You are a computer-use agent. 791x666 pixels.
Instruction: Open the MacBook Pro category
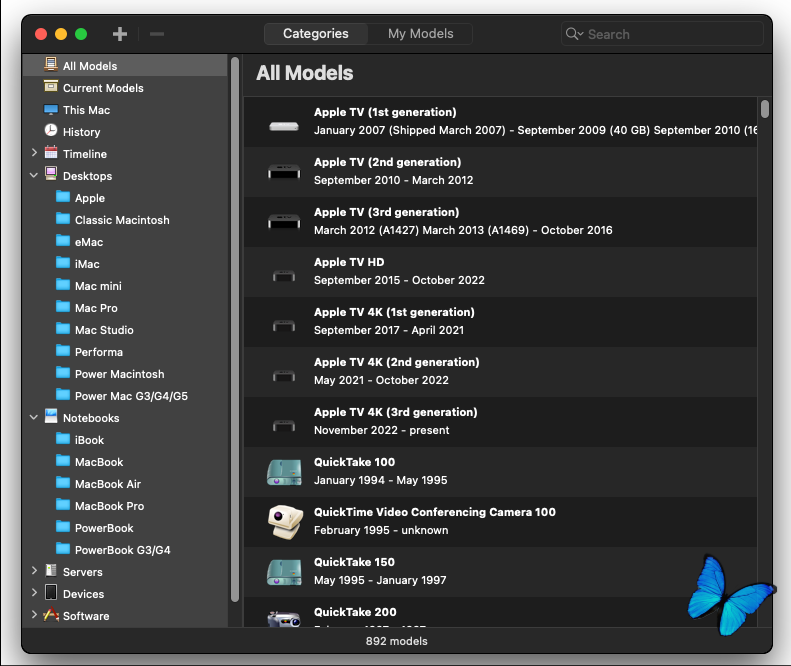click(x=125, y=506)
